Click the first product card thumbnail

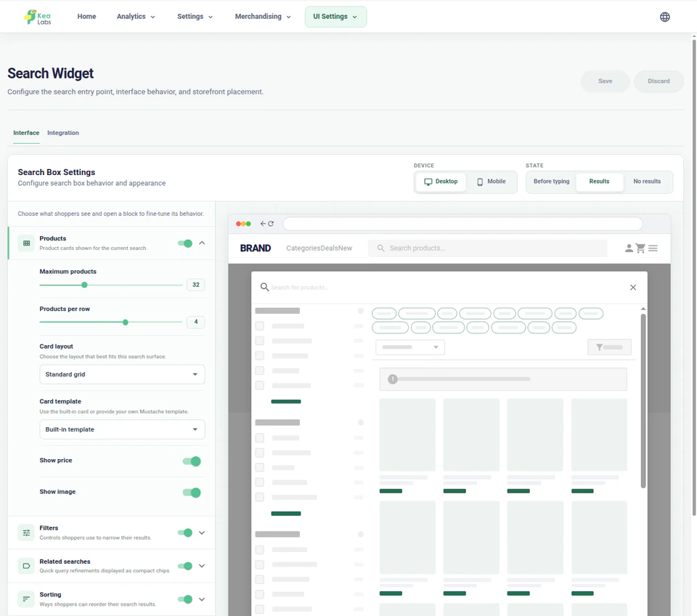coord(407,435)
